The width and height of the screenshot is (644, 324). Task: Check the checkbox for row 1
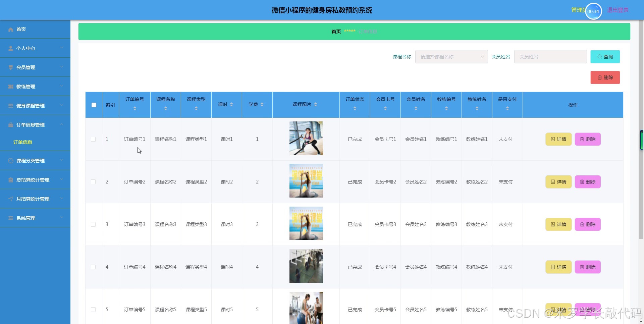click(x=93, y=139)
